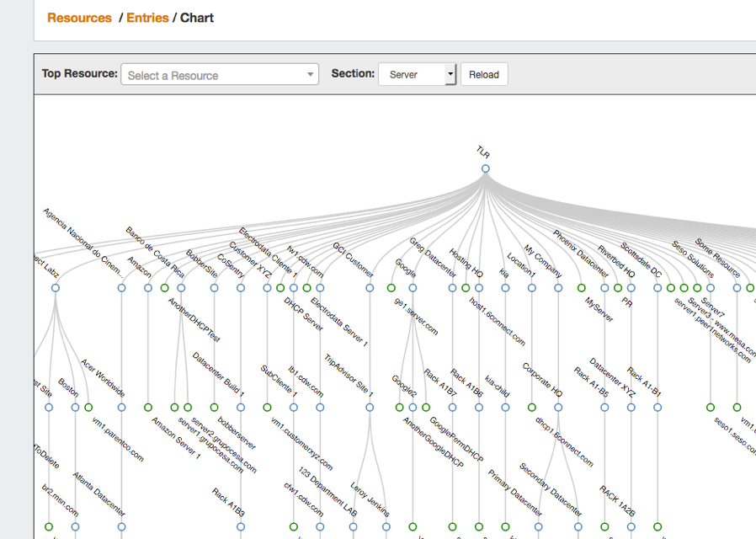756x539 pixels.
Task: Select the green AnotherDHCPTest leaf node
Action: pyautogui.click(x=164, y=288)
